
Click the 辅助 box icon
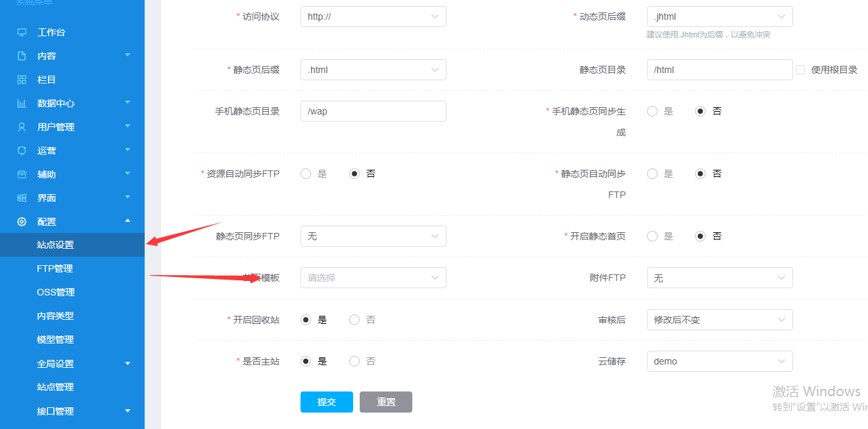[22, 174]
